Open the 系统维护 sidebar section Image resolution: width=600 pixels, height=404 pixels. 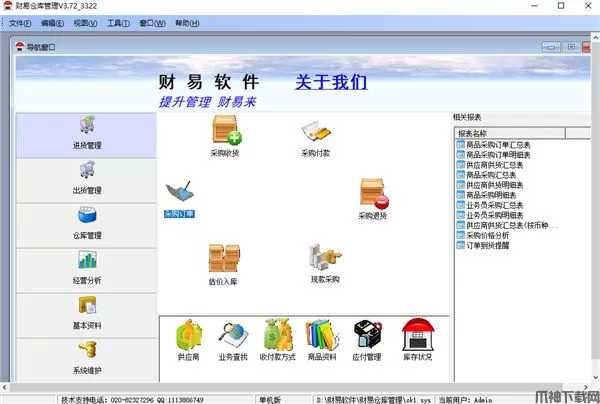tap(86, 360)
